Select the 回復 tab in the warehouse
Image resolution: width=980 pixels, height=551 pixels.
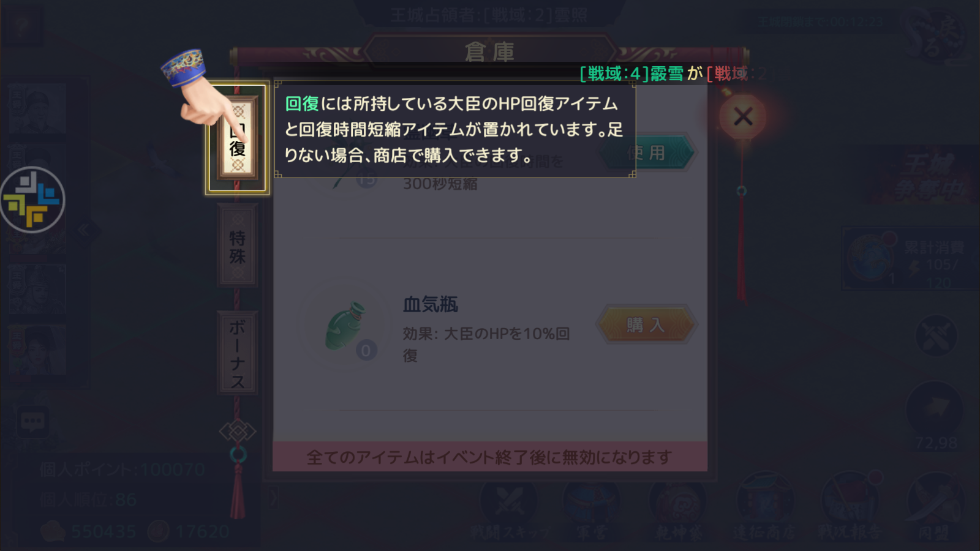238,139
